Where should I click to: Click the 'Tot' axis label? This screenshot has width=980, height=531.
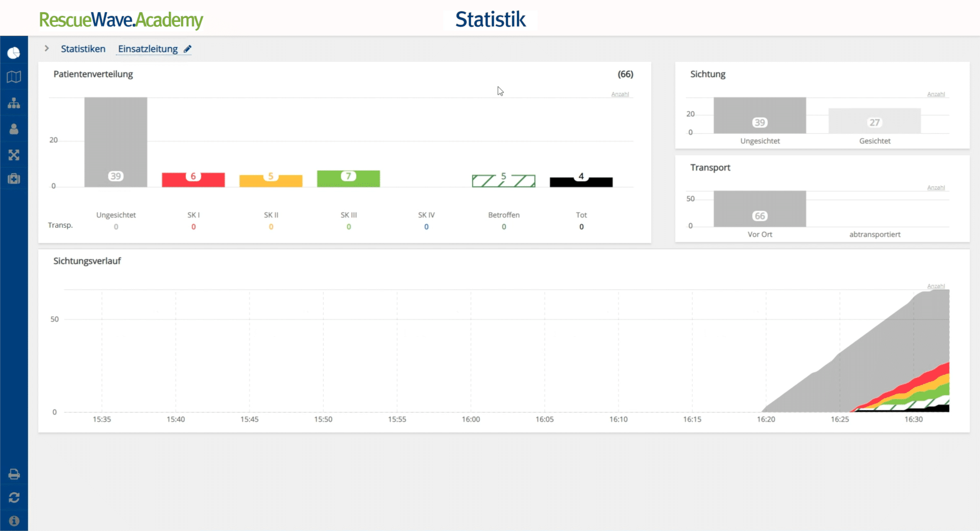click(x=581, y=215)
